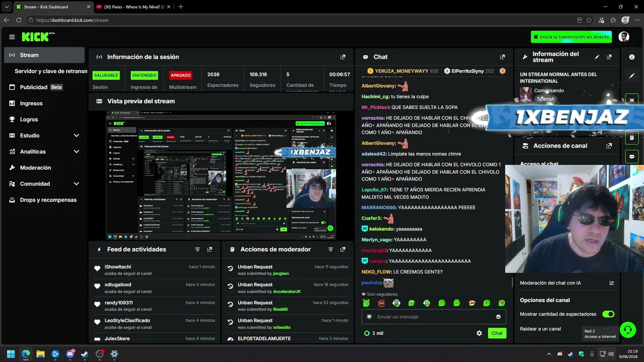Open rafaedito's profile link
Viewport: 644px width, 362px height.
coord(282,328)
